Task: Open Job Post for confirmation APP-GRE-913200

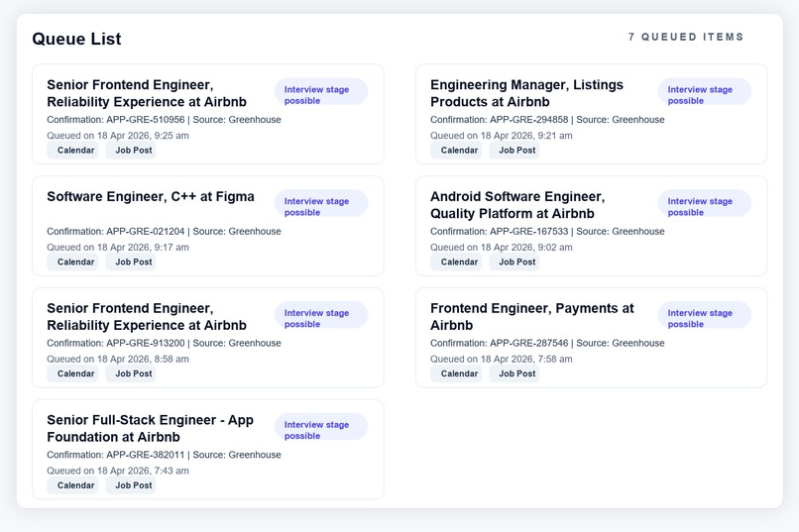Action: pos(131,373)
